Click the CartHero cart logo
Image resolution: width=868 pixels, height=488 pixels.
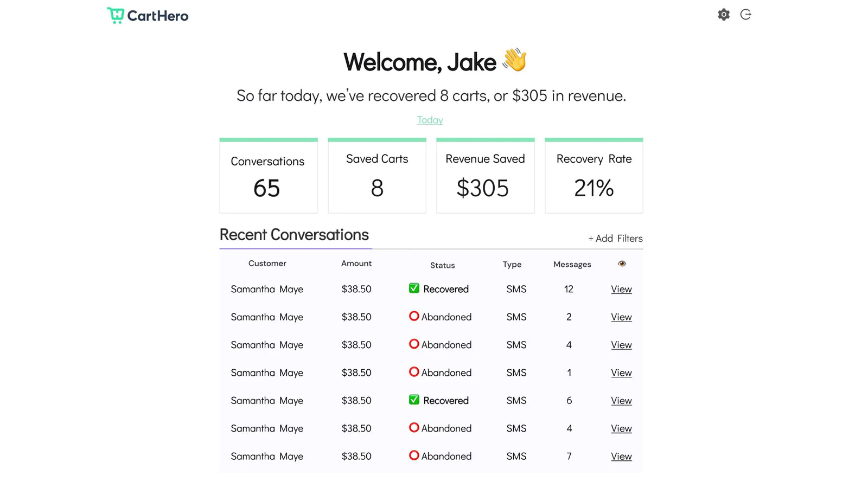pos(116,15)
